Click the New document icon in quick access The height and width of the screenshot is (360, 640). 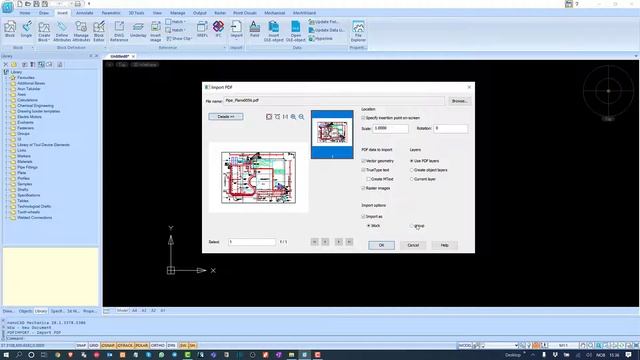(x=20, y=4)
